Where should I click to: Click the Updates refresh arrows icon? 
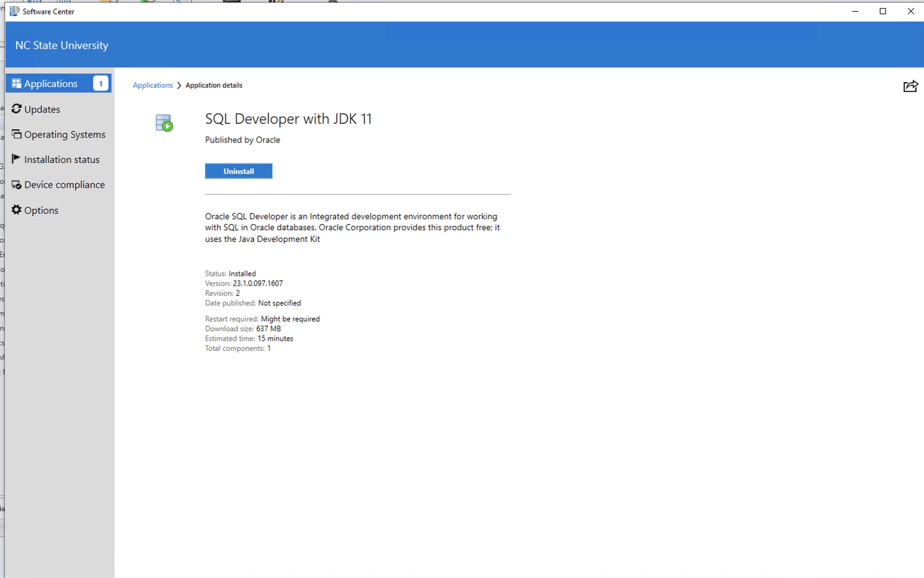pyautogui.click(x=17, y=109)
